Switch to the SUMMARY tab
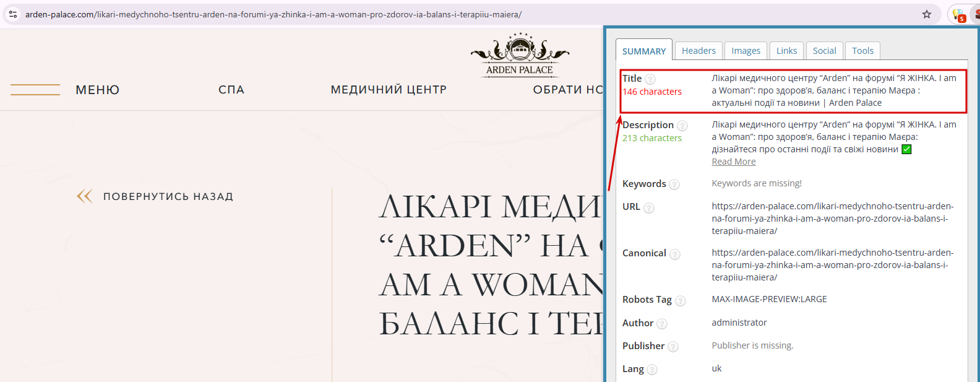Image resolution: width=980 pixels, height=382 pixels. point(644,51)
